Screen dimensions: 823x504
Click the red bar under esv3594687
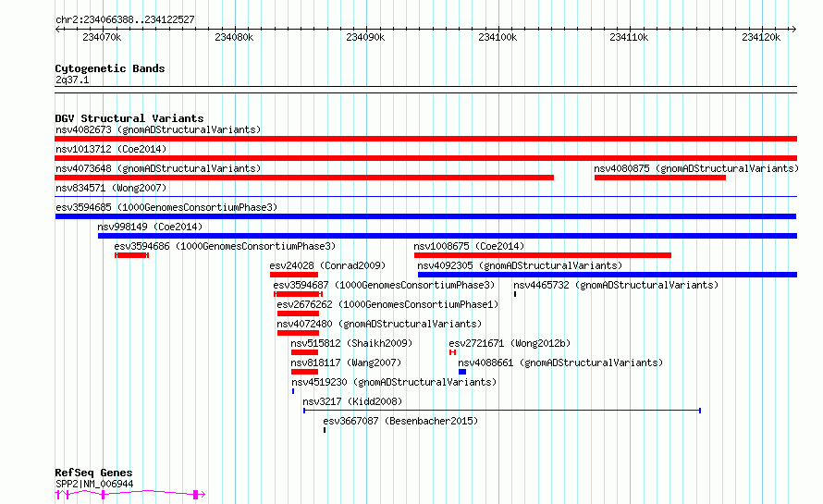tap(298, 294)
